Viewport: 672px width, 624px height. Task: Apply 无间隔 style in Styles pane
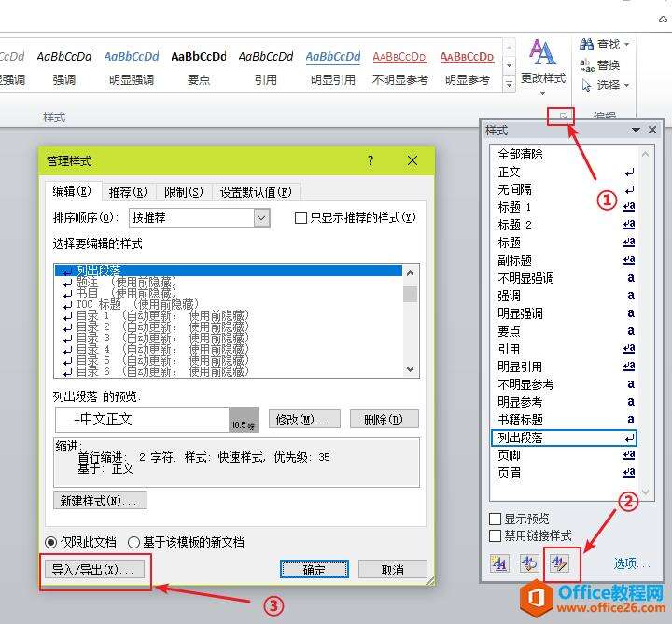564,189
